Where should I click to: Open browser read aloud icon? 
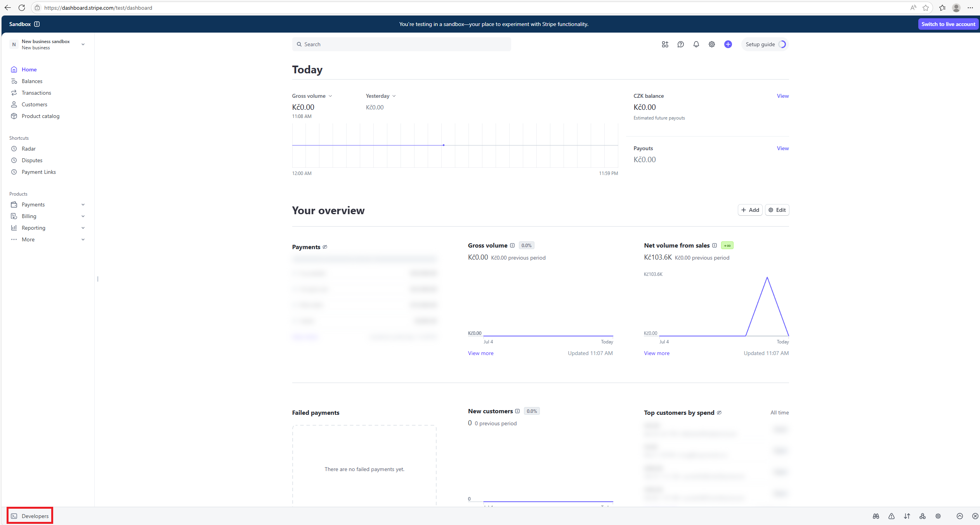[x=913, y=8]
